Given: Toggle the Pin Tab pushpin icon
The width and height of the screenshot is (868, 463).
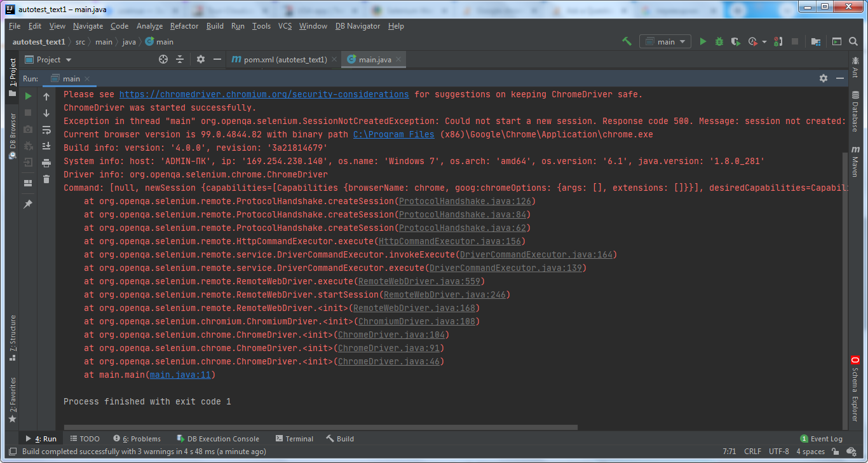Looking at the screenshot, I should [x=28, y=204].
